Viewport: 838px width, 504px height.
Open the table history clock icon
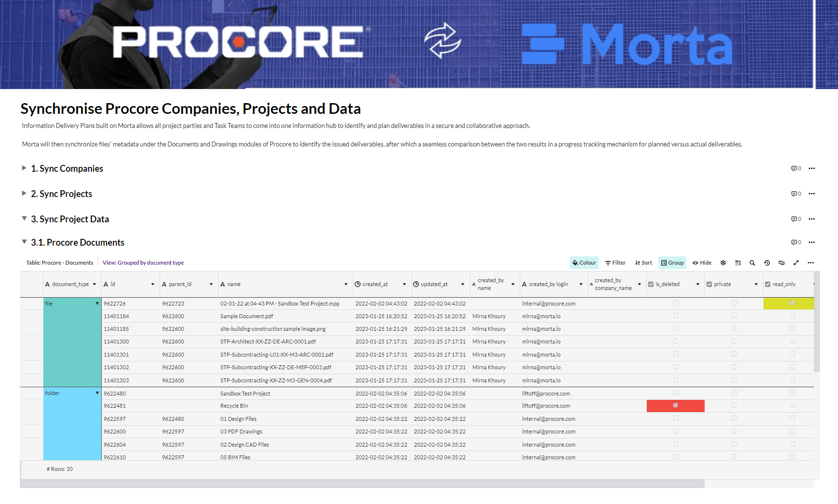pos(767,263)
